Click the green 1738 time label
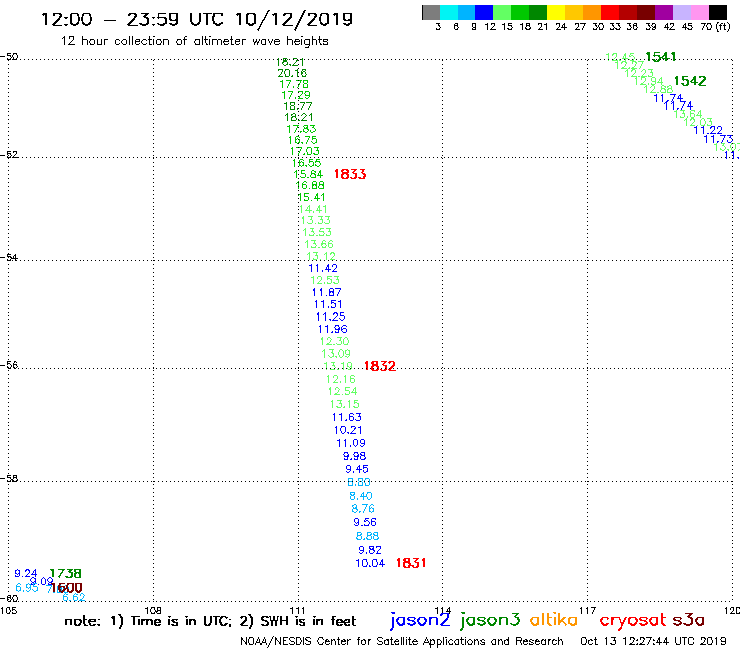 click(65, 574)
